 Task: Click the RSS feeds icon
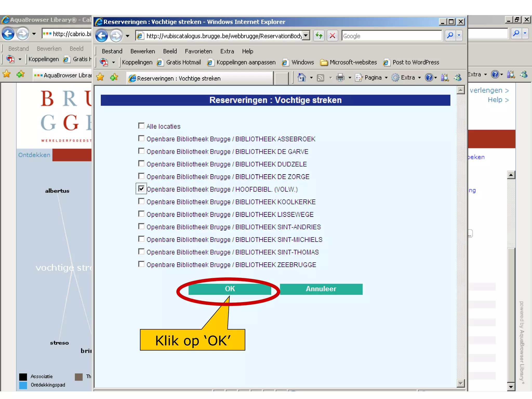(x=321, y=77)
